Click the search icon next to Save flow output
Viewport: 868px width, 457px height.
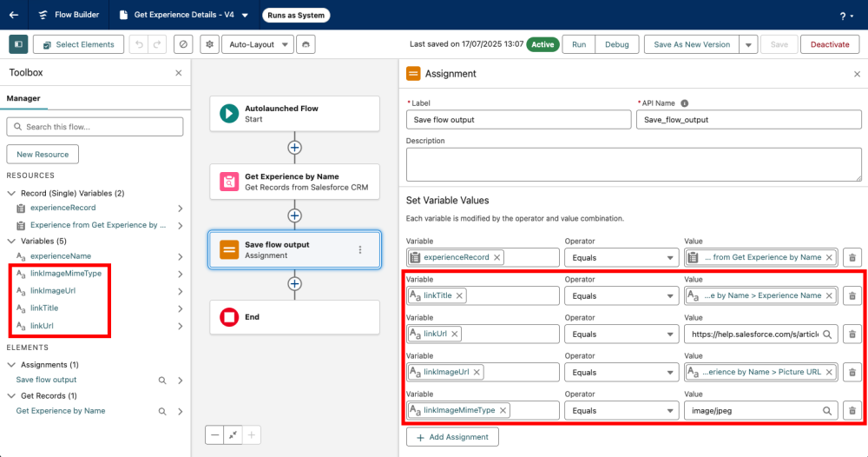(x=162, y=381)
